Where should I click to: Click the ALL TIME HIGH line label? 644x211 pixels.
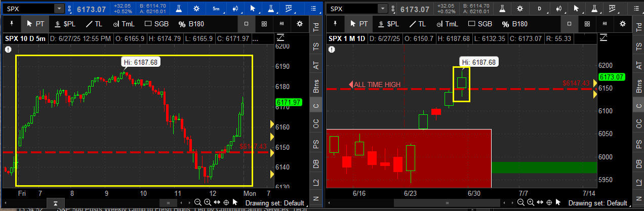click(x=377, y=85)
